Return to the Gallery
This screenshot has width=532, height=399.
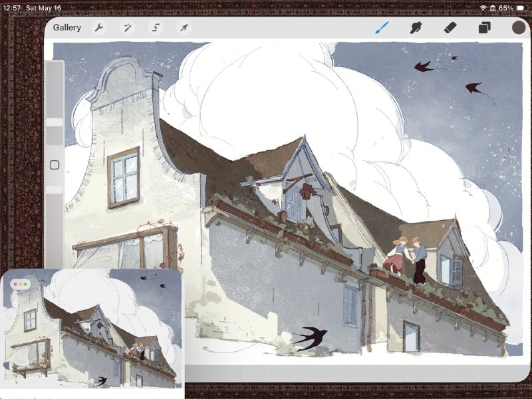[x=67, y=27]
